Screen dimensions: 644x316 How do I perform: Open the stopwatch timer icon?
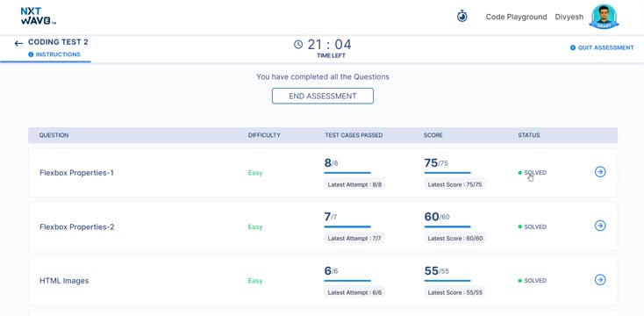462,17
